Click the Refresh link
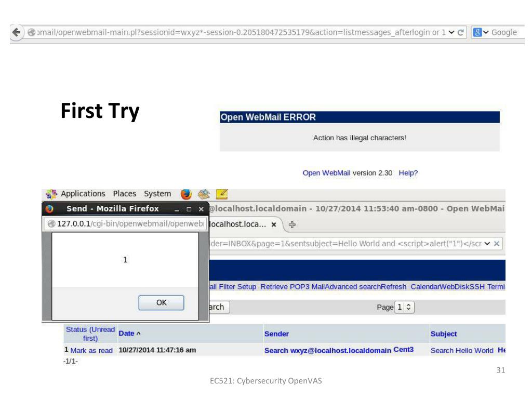Viewport: 532px width, 399px height. click(394, 287)
